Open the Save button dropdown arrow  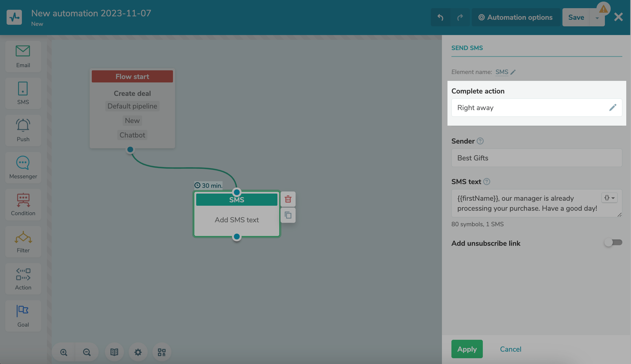click(x=597, y=18)
